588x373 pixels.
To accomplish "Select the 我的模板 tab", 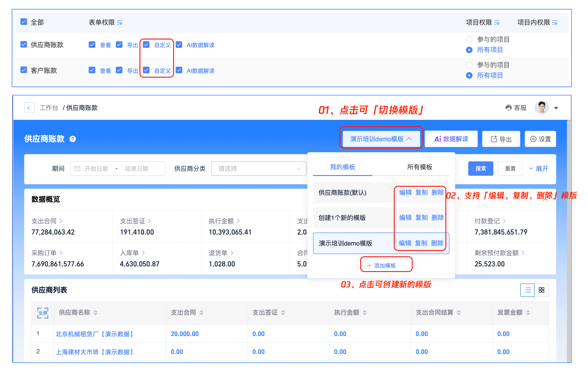I will click(342, 167).
